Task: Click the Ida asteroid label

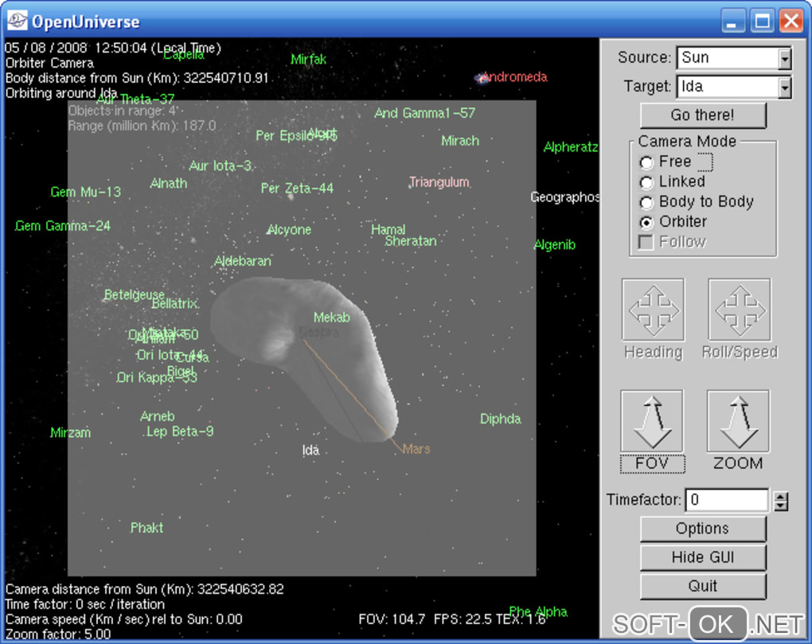Action: point(310,451)
